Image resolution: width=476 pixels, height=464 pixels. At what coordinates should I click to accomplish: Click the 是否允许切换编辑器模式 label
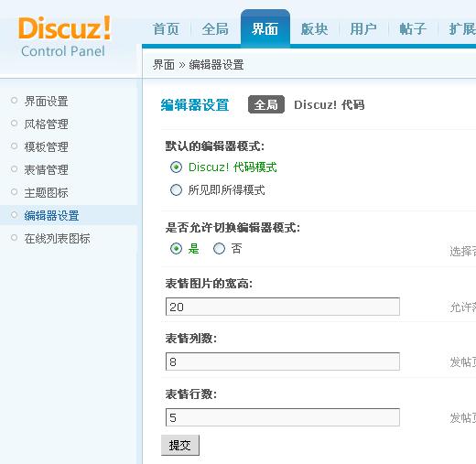(233, 228)
